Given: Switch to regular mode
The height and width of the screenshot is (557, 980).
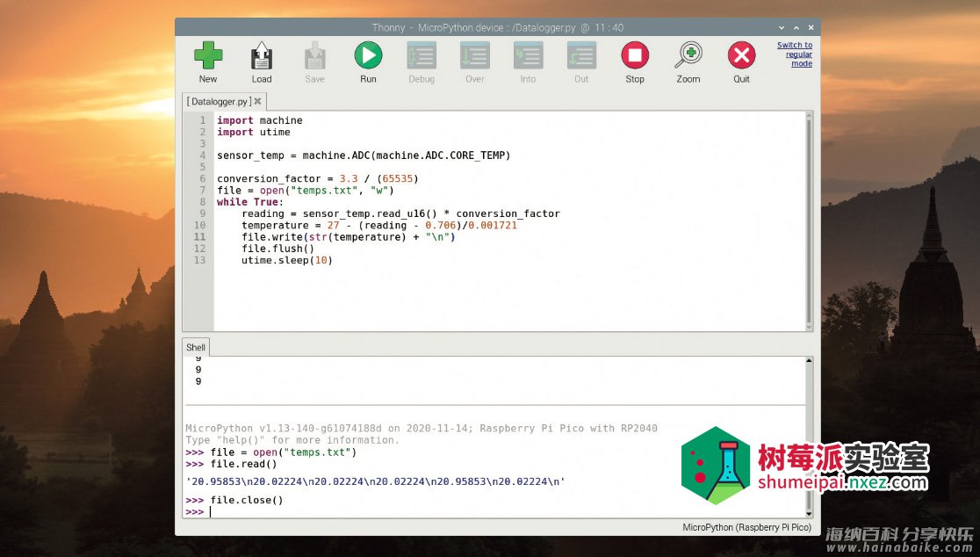Looking at the screenshot, I should click(795, 54).
